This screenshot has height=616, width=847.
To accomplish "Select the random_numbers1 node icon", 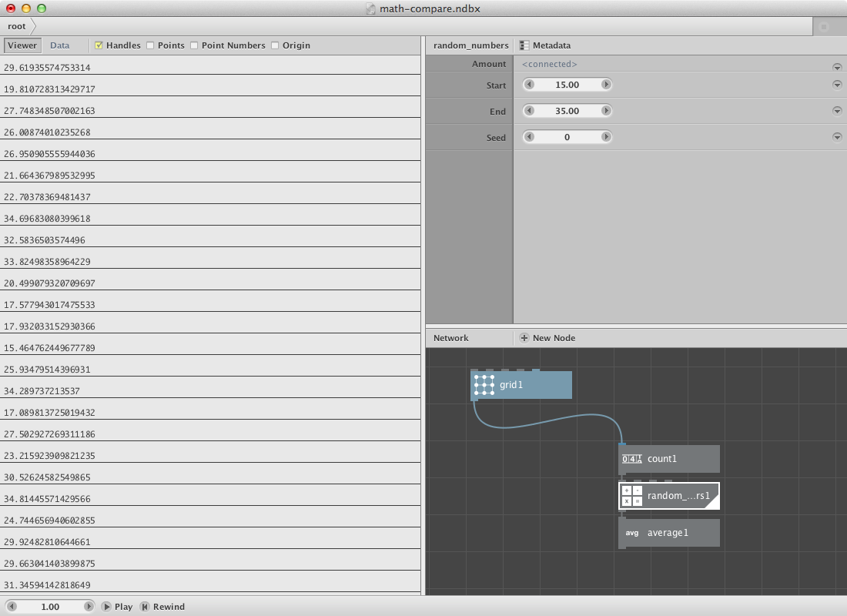I will [631, 496].
